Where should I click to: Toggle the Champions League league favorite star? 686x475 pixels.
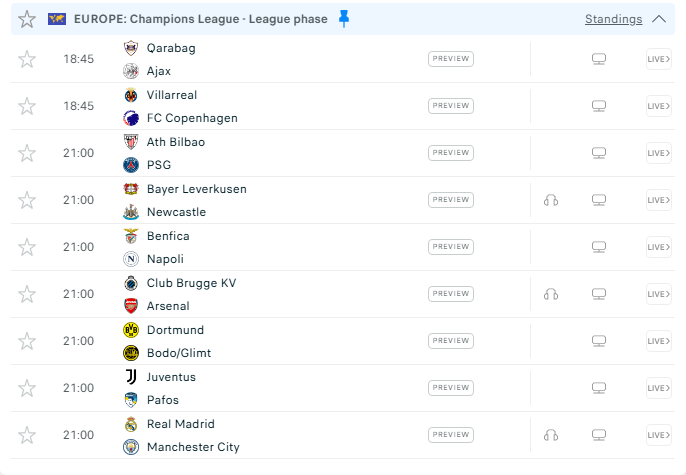click(x=27, y=19)
